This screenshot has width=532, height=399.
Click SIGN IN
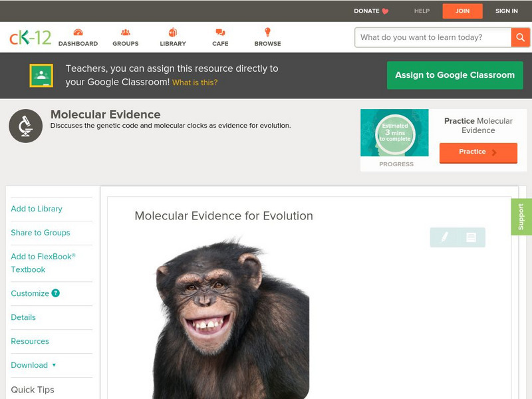[507, 11]
